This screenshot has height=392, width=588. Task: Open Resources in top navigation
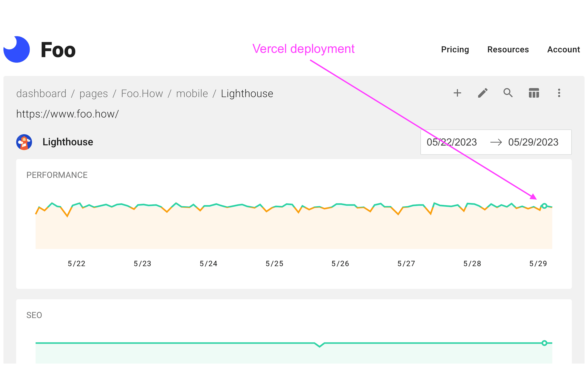click(508, 50)
